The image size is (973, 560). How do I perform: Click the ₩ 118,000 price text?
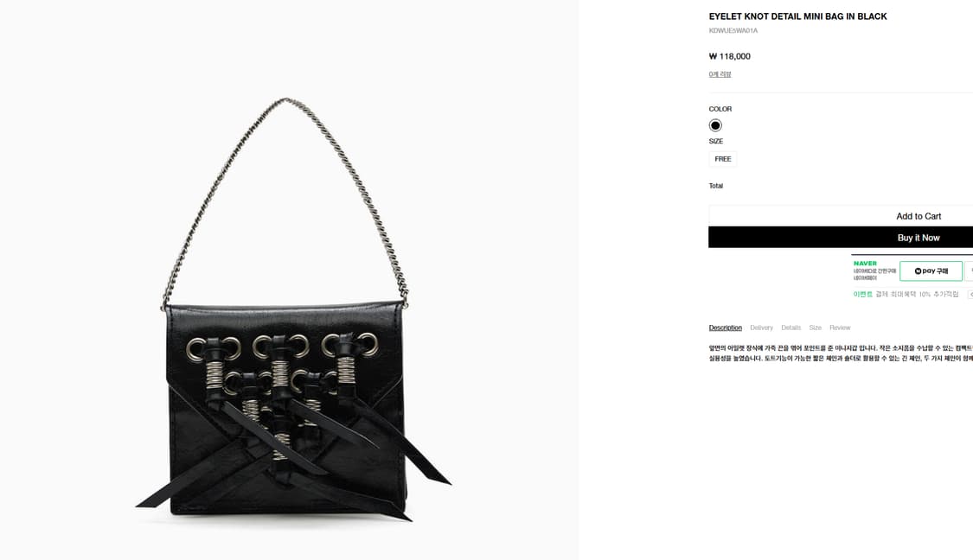click(730, 56)
